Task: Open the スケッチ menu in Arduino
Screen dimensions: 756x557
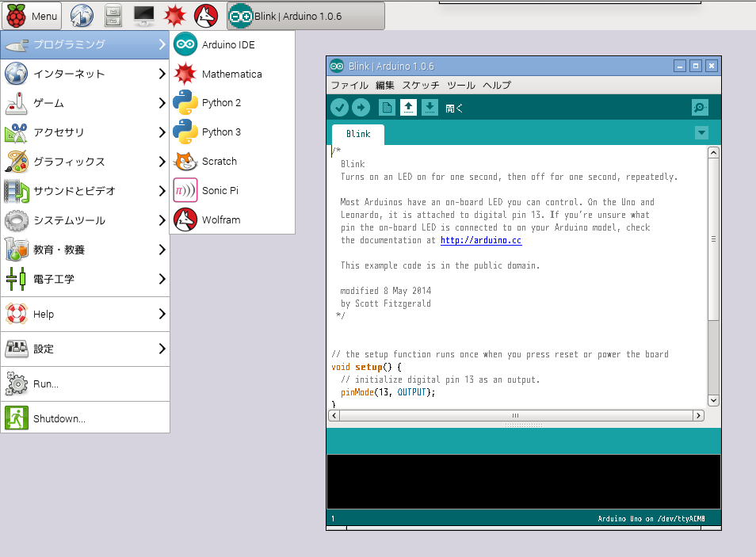Action: point(421,85)
